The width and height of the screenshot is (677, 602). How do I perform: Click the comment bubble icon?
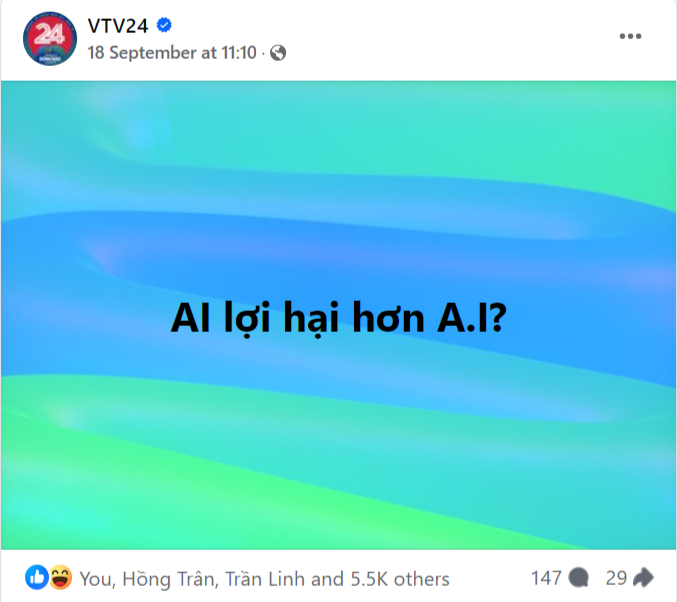[x=578, y=578]
